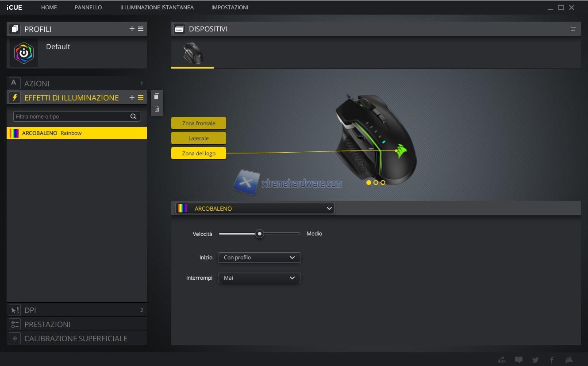Click the Velocità speed slider handle
The width and height of the screenshot is (588, 366).
pyautogui.click(x=260, y=234)
